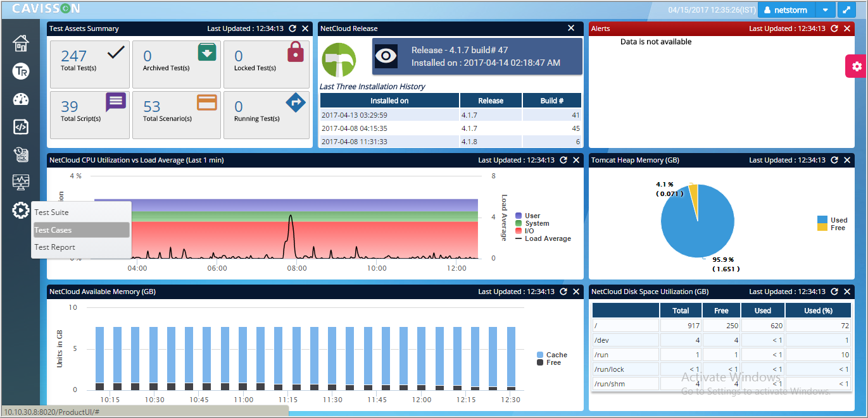Select Test Cases from flyout menu
The image size is (868, 418).
click(x=81, y=230)
